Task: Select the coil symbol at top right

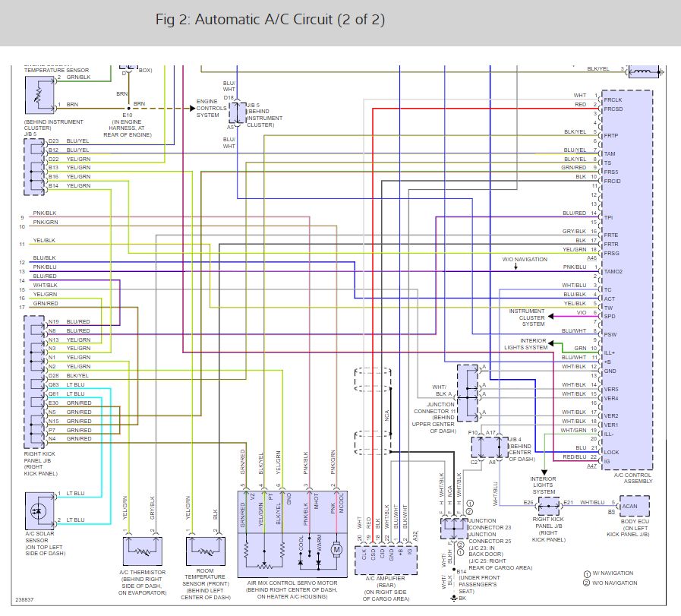Action: click(x=644, y=71)
